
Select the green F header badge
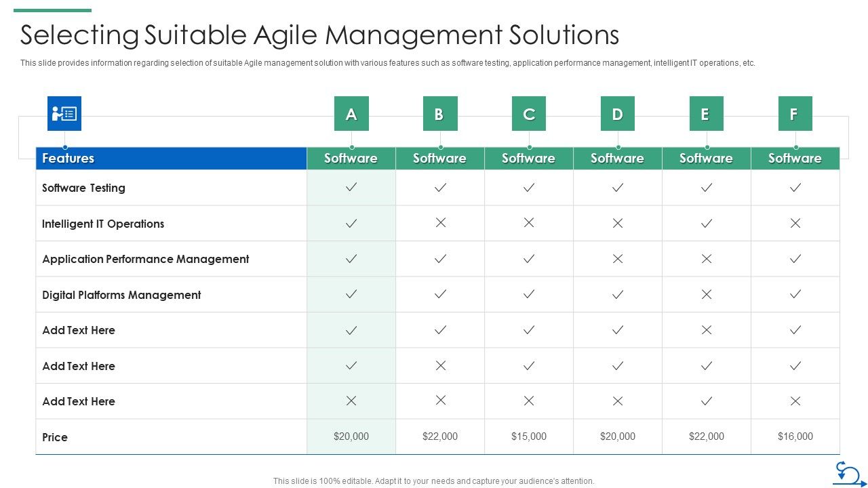795,113
